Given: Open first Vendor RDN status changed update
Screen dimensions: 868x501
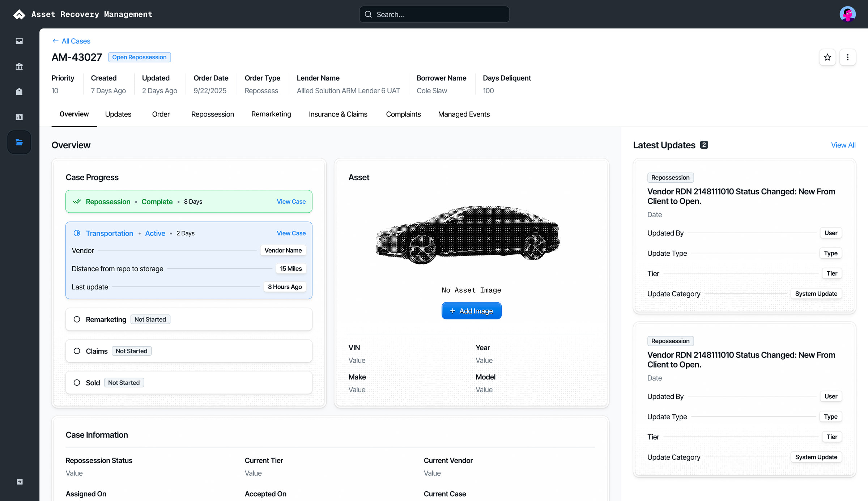Looking at the screenshot, I should (x=741, y=196).
